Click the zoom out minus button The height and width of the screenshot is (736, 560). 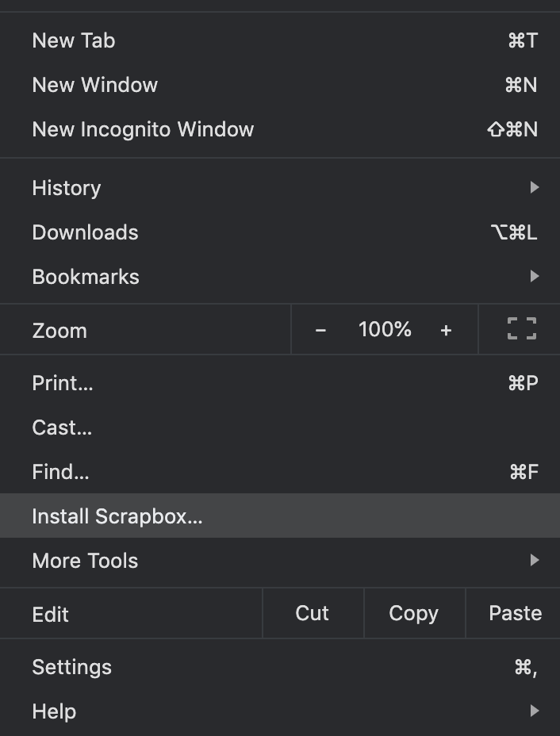pyautogui.click(x=320, y=330)
